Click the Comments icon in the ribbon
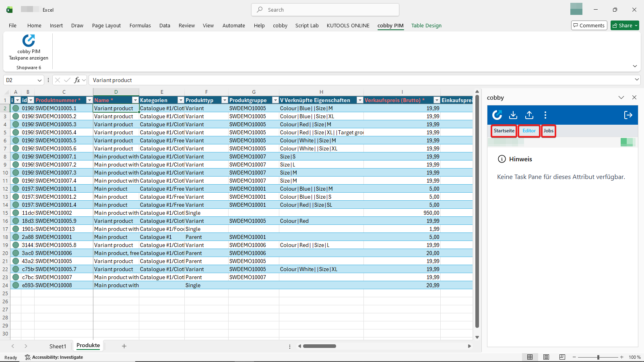 point(589,25)
